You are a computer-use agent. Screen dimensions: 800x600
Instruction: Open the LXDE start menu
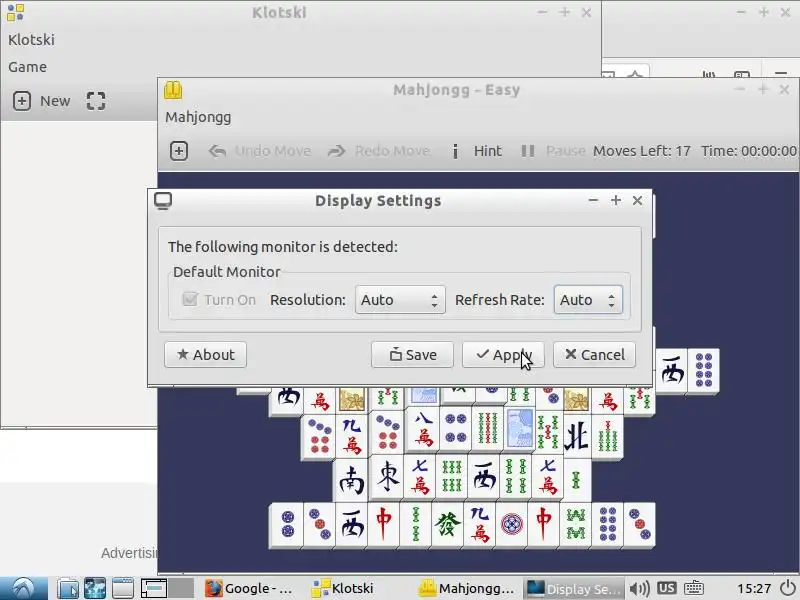(x=23, y=588)
